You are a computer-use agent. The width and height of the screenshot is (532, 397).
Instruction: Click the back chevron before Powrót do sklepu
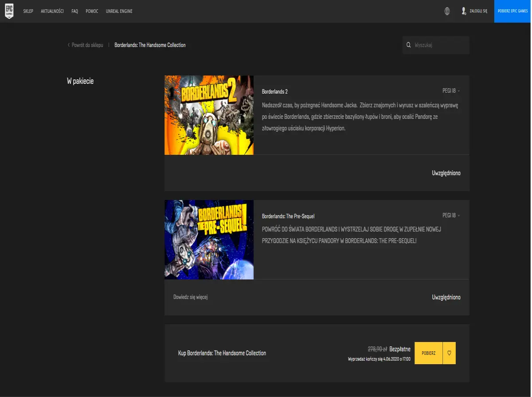[x=68, y=45]
